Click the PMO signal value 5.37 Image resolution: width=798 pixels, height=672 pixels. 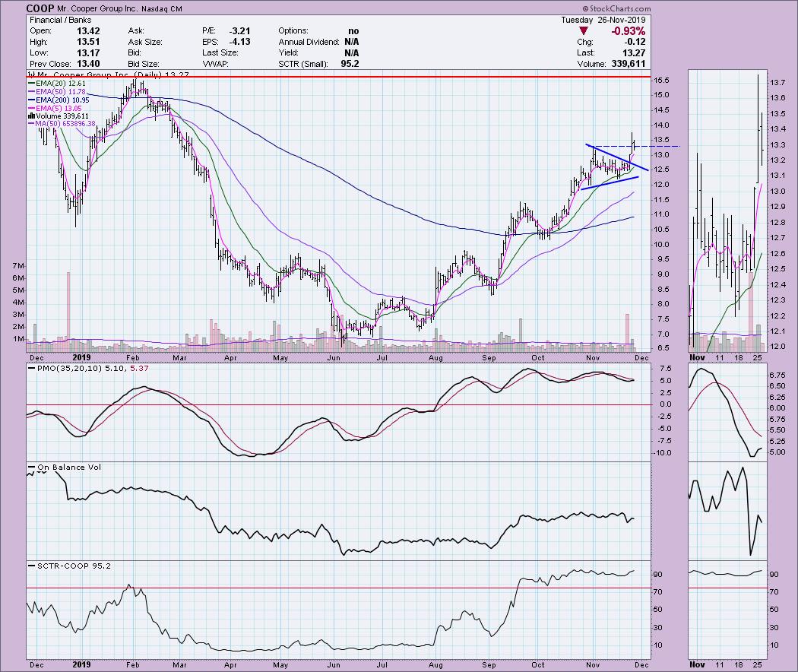point(139,368)
